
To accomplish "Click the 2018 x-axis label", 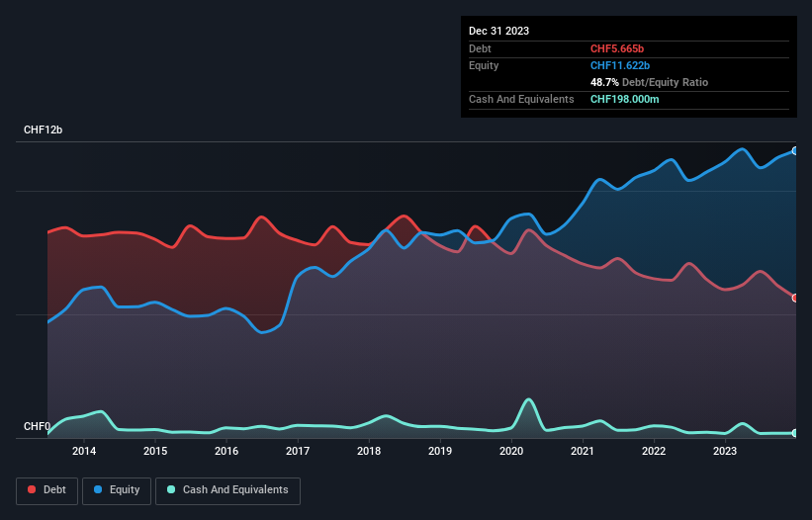I will [369, 451].
